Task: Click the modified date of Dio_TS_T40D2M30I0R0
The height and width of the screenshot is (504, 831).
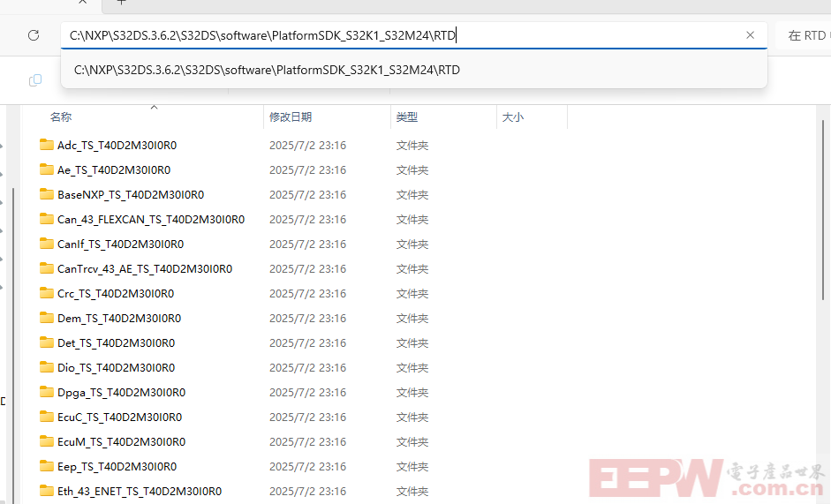Action: 308,368
